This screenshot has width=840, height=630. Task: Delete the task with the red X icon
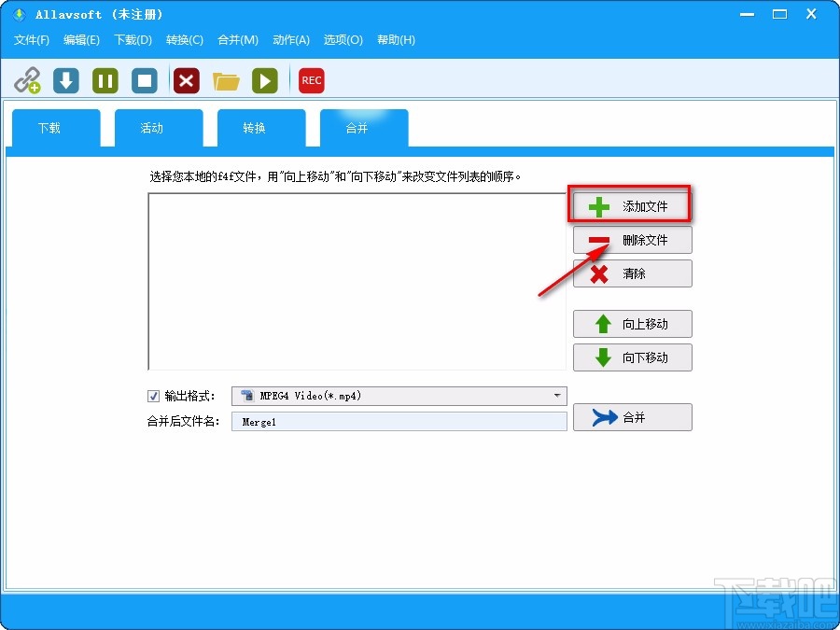point(187,80)
